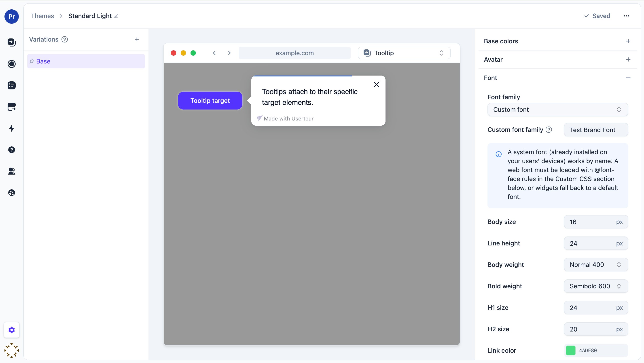The image size is (644, 363).
Task: Click the Font family label
Action: tap(504, 97)
